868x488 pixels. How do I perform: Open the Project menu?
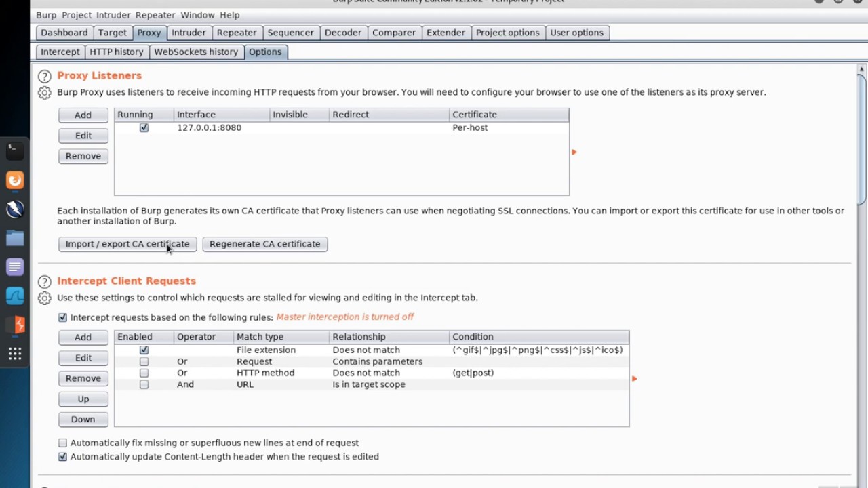(x=76, y=15)
